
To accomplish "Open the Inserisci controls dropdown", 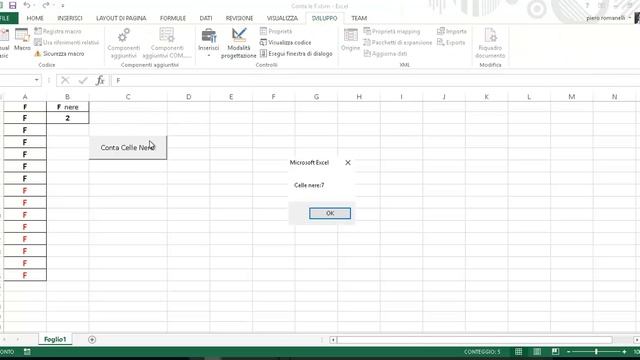I will [209, 43].
